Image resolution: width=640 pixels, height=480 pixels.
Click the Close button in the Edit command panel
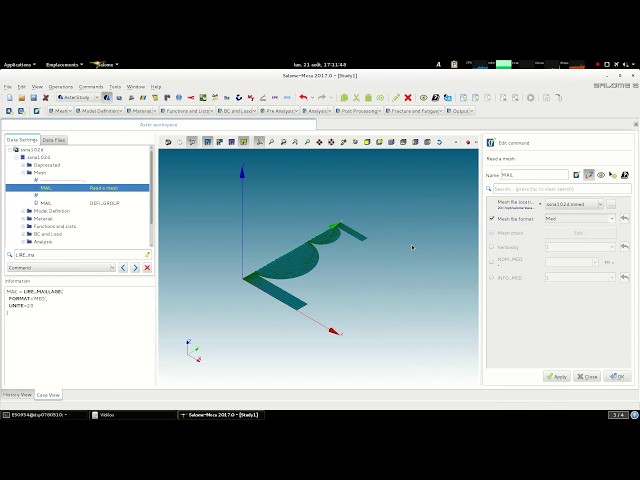(587, 376)
